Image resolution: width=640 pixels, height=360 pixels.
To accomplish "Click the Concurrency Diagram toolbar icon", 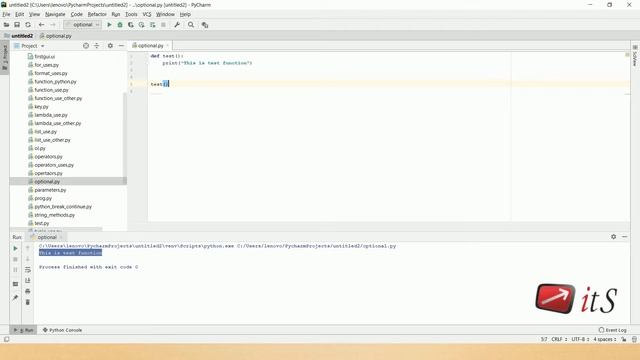I will 152,25.
